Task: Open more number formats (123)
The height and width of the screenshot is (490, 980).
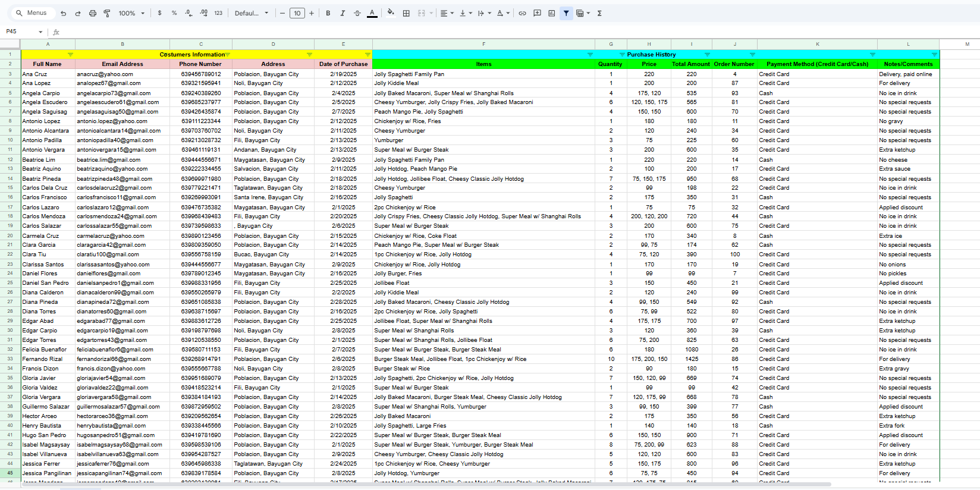Action: 218,13
